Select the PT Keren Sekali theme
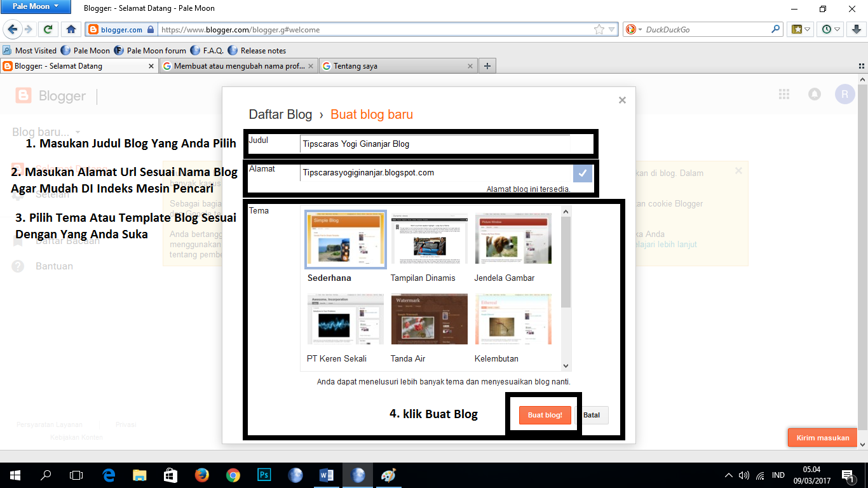Viewport: 868px width, 488px height. [x=345, y=320]
